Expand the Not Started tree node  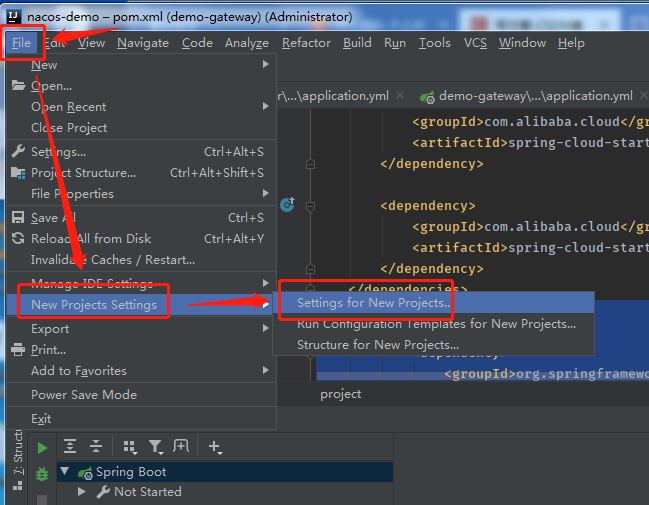pyautogui.click(x=82, y=491)
